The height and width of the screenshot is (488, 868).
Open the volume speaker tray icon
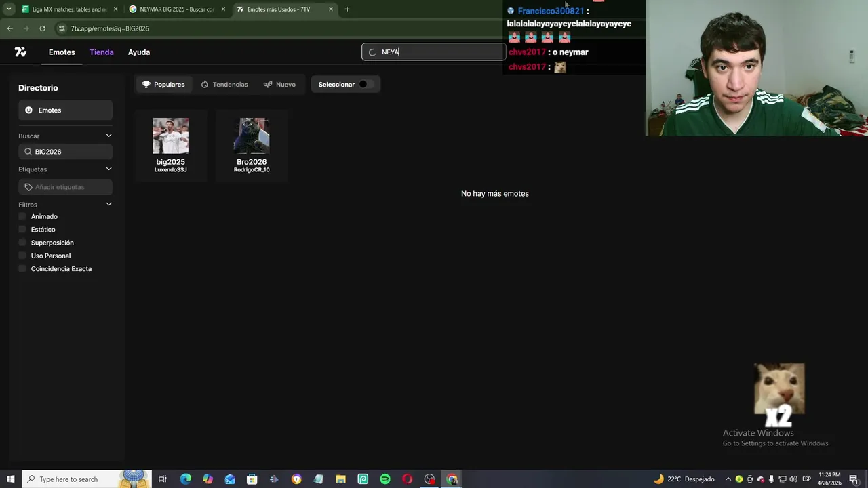(x=793, y=479)
